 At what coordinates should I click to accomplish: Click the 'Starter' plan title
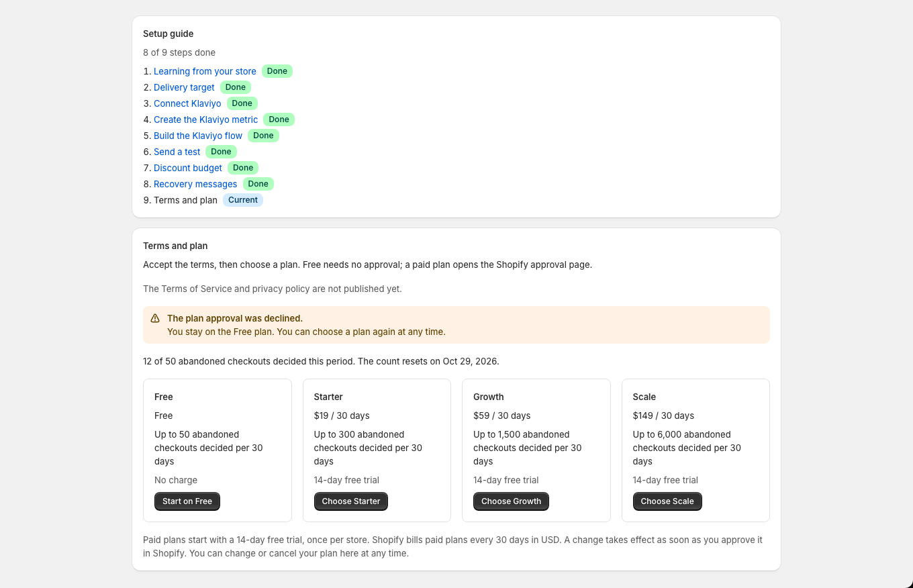328,397
